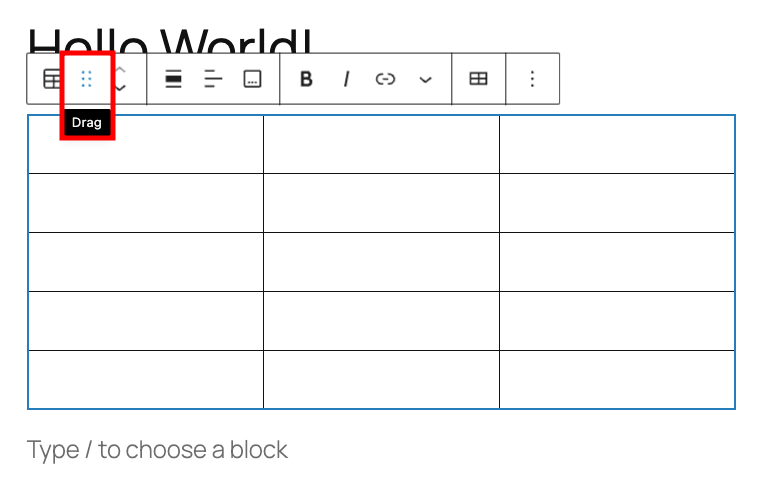Image resolution: width=762 pixels, height=486 pixels.
Task: Click the Table block type icon
Action: (x=52, y=80)
